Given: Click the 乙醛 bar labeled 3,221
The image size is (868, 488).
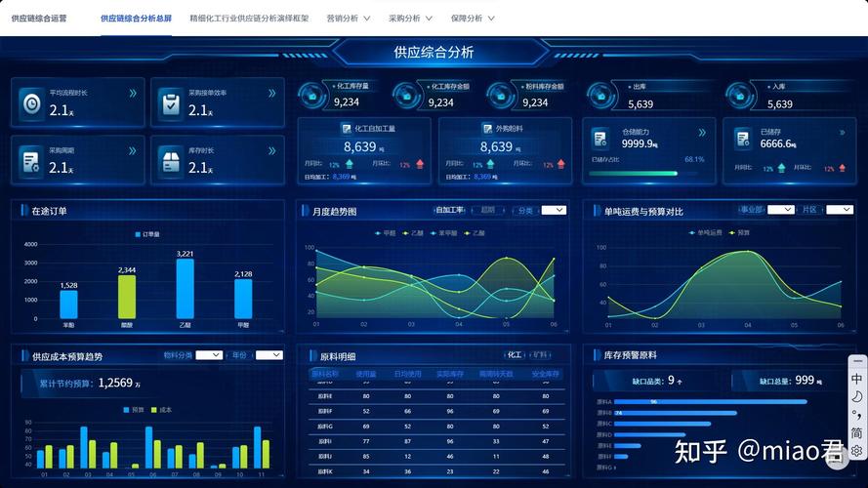Looking at the screenshot, I should click(x=185, y=289).
